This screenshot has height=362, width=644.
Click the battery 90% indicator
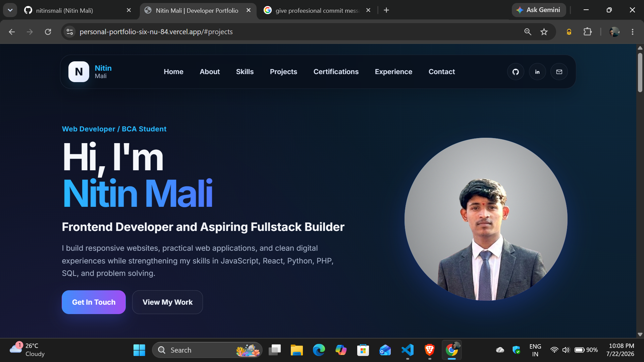pos(586,350)
